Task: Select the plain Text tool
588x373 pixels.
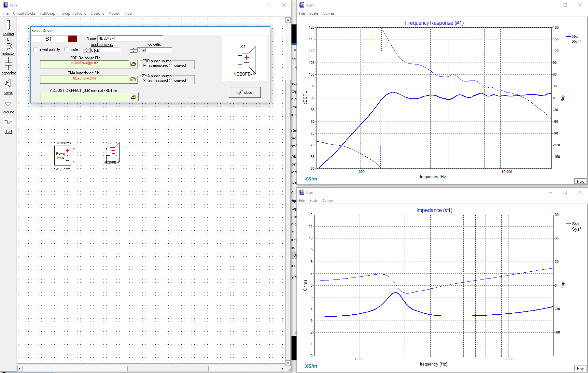Action: pyautogui.click(x=8, y=122)
